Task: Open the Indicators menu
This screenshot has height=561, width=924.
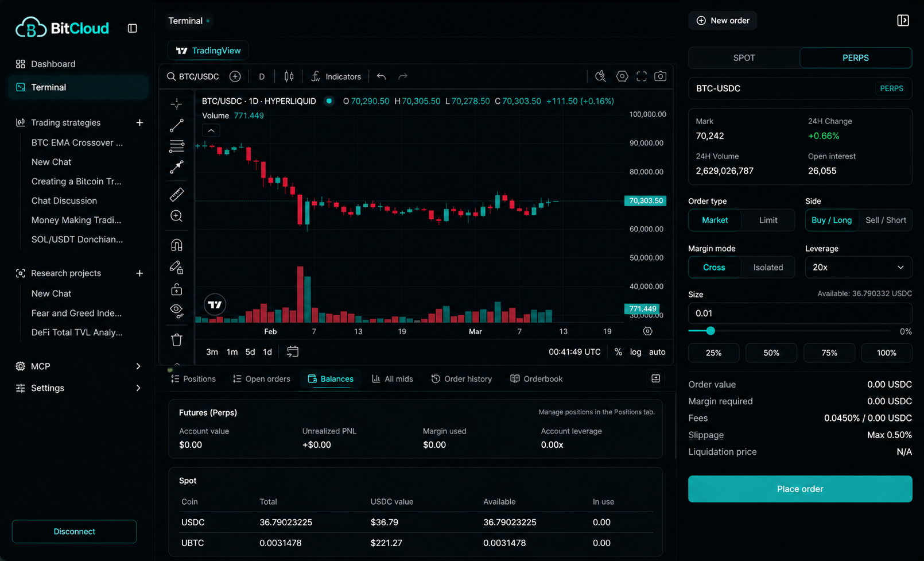Action: click(336, 76)
